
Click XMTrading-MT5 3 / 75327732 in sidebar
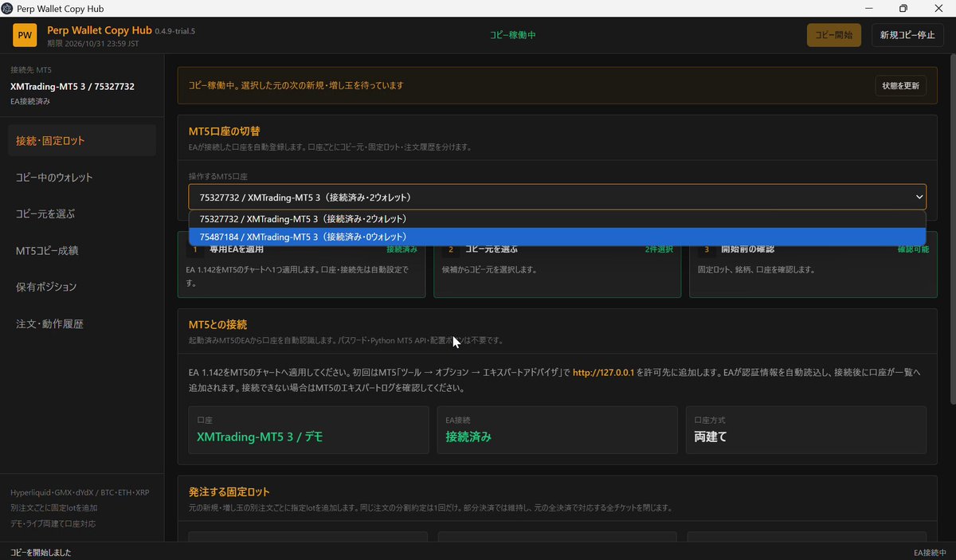pyautogui.click(x=72, y=86)
